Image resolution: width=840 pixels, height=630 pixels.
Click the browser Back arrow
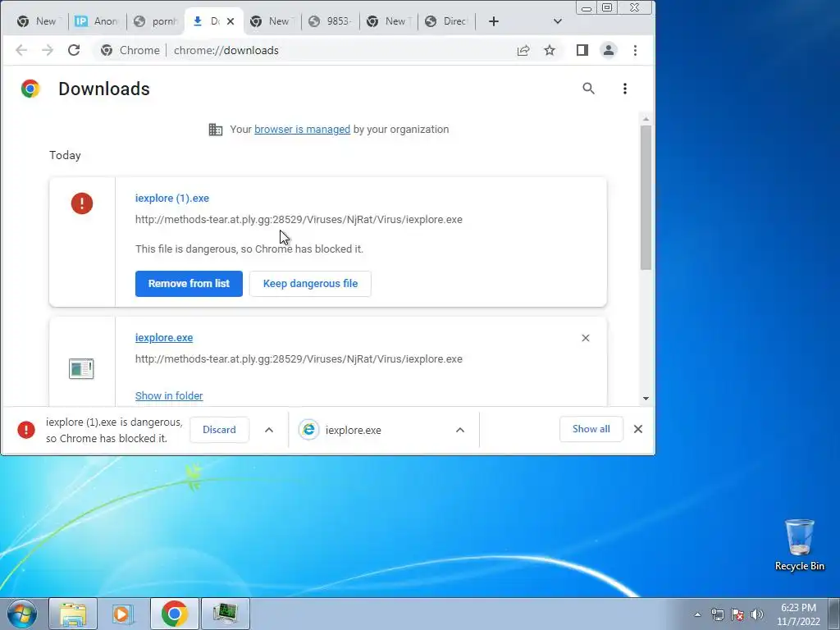pyautogui.click(x=21, y=50)
